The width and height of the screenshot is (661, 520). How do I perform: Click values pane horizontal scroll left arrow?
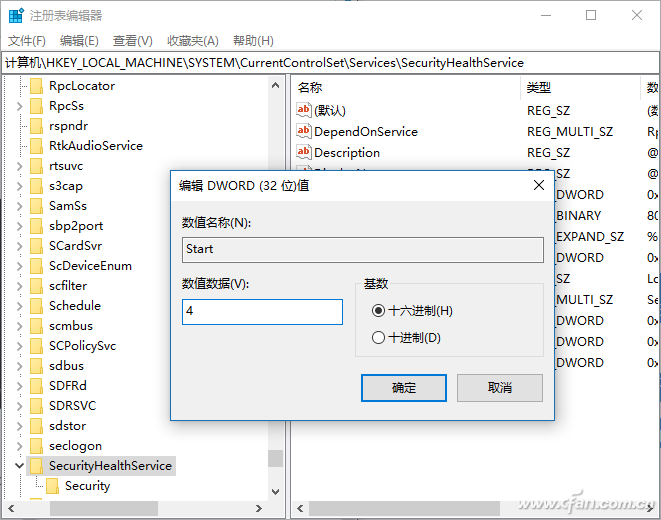tap(300, 509)
